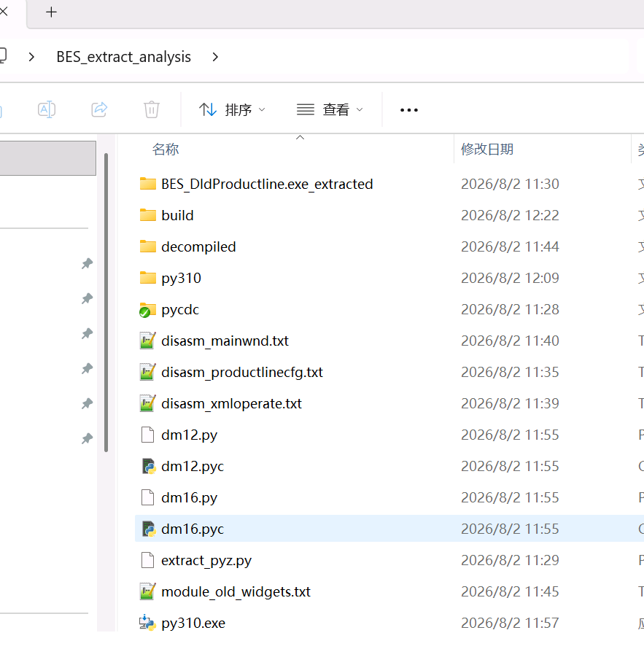Screen dimensions: 644x649
Task: Select module_old_widgets.txt file icon
Action: (x=148, y=592)
